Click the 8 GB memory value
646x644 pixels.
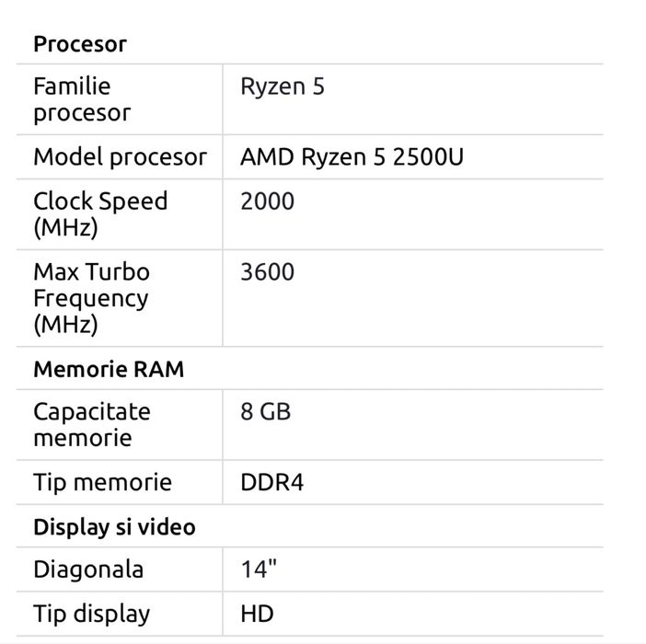coord(265,412)
